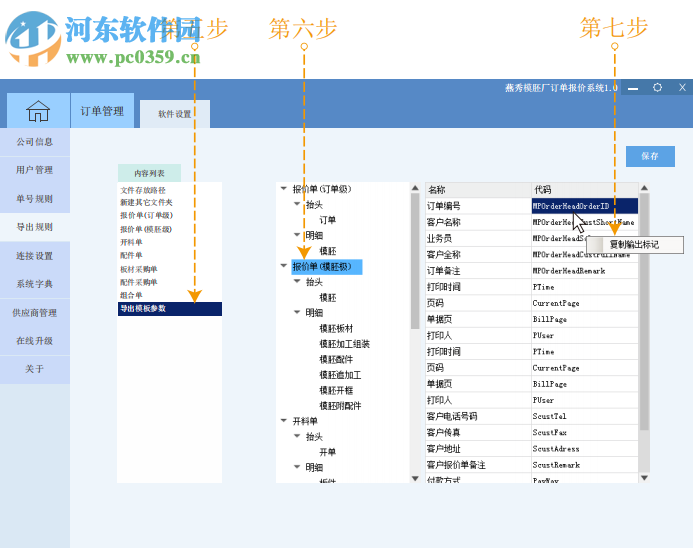Viewport: 693px width, 548px height.
Task: Open the home page icon tab
Action: pos(38,110)
